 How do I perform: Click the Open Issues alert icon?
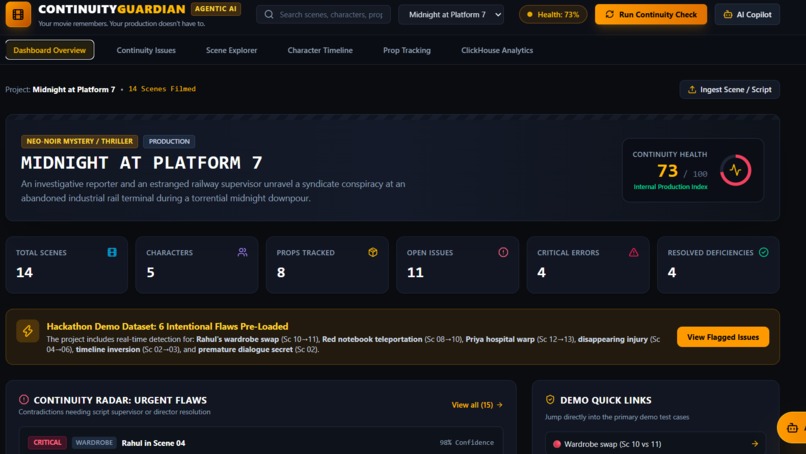503,252
